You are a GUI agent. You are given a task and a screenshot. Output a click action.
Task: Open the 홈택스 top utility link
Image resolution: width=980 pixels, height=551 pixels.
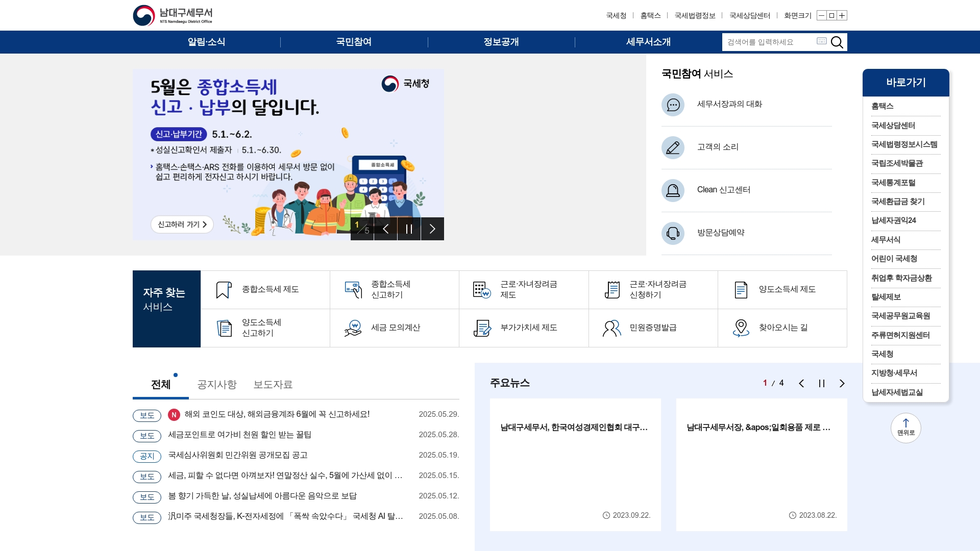[650, 15]
